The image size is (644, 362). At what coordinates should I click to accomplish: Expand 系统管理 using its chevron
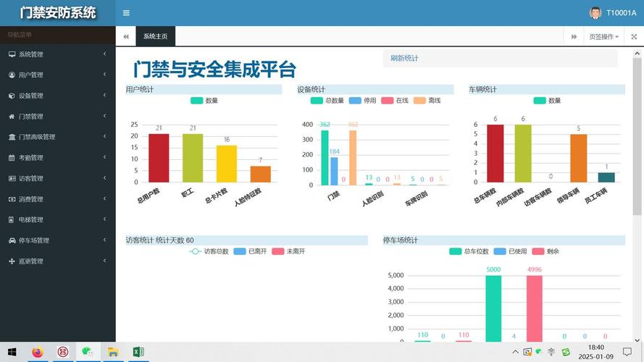(x=105, y=54)
